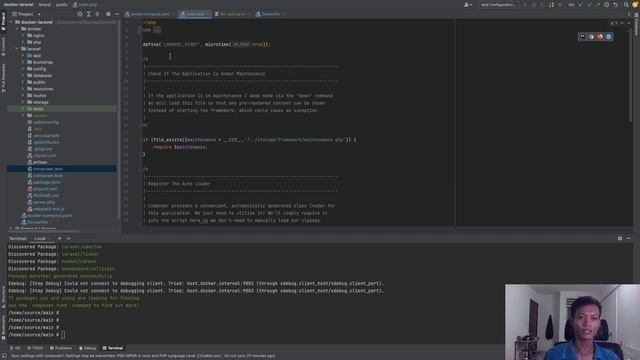The width and height of the screenshot is (640, 360).
Task: Toggle the Structure tool window stripe
Action: click(x=3, y=297)
